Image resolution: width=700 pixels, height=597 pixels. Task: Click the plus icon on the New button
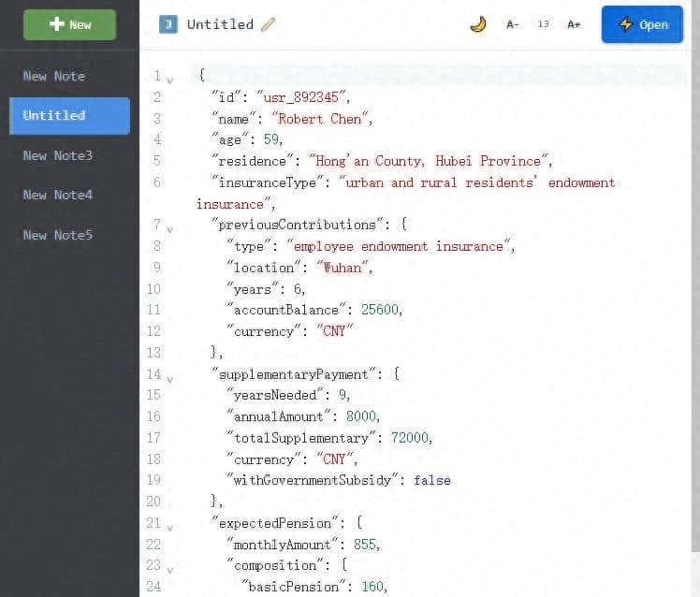(x=55, y=24)
